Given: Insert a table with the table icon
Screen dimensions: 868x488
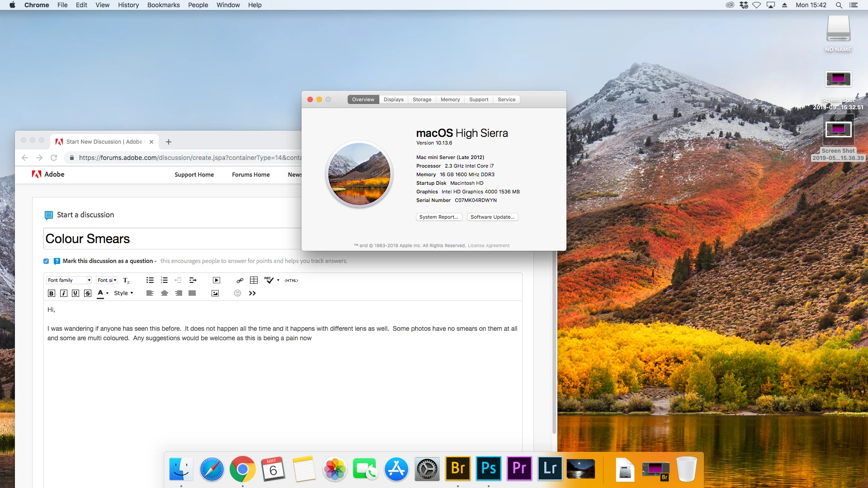Looking at the screenshot, I should tap(254, 280).
